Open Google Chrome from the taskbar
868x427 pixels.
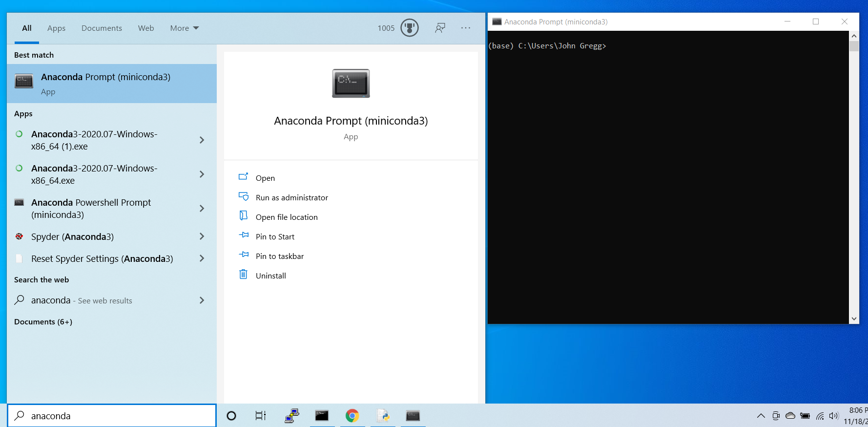pyautogui.click(x=352, y=416)
